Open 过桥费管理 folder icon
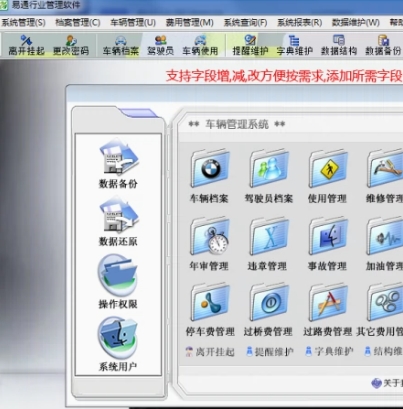 pos(269,302)
